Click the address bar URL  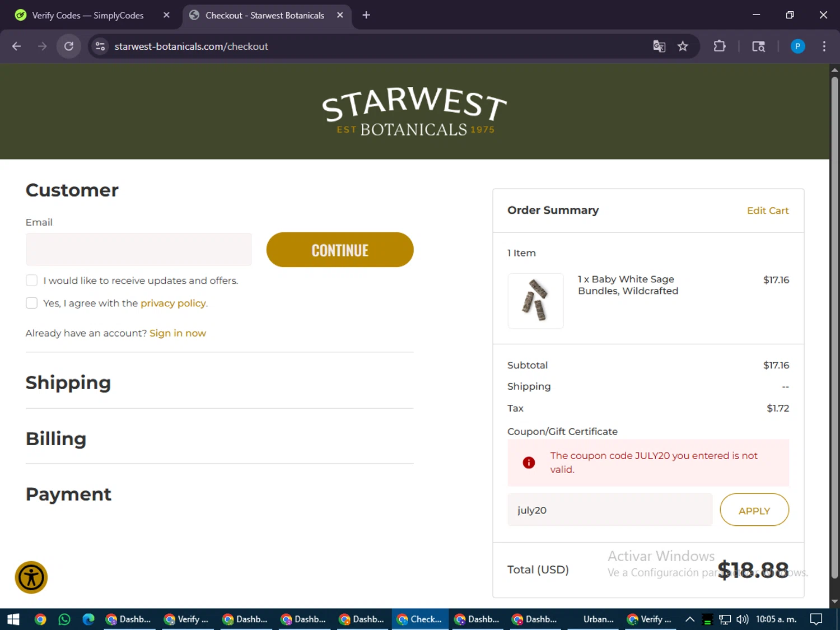tap(191, 46)
